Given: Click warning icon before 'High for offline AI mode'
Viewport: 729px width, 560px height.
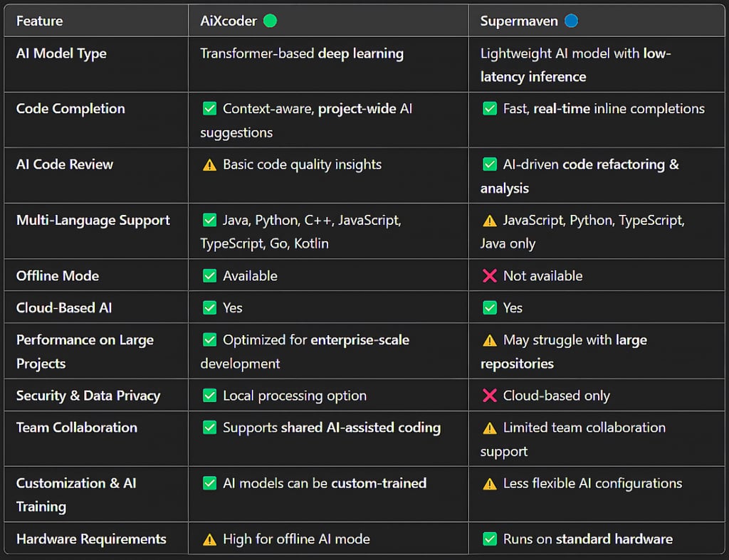Looking at the screenshot, I should [x=210, y=540].
